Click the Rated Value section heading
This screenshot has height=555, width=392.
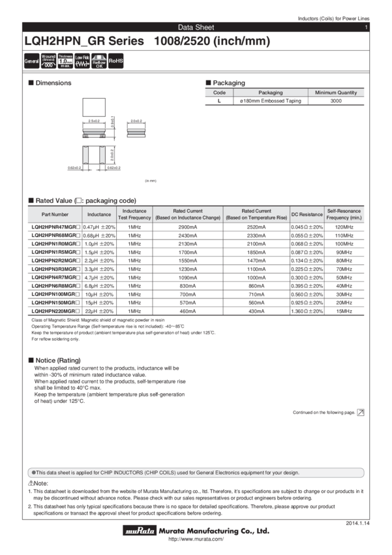coord(82,200)
